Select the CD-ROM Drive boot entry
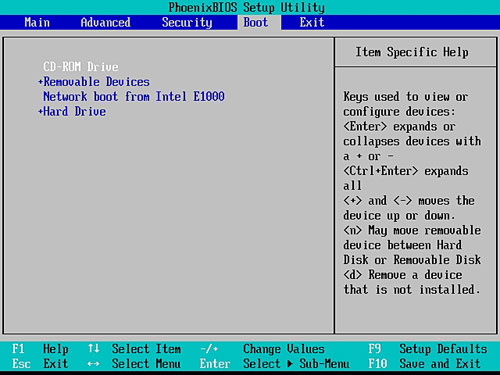500x375 pixels. pyautogui.click(x=81, y=67)
